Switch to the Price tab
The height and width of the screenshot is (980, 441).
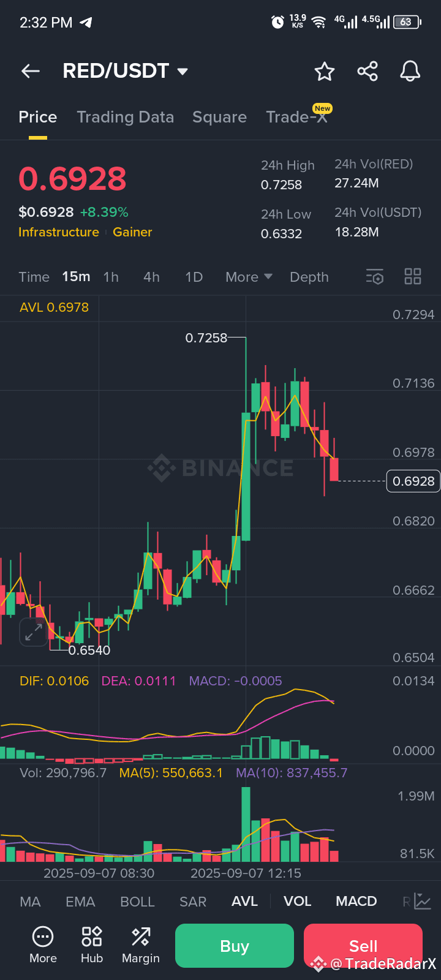click(38, 117)
